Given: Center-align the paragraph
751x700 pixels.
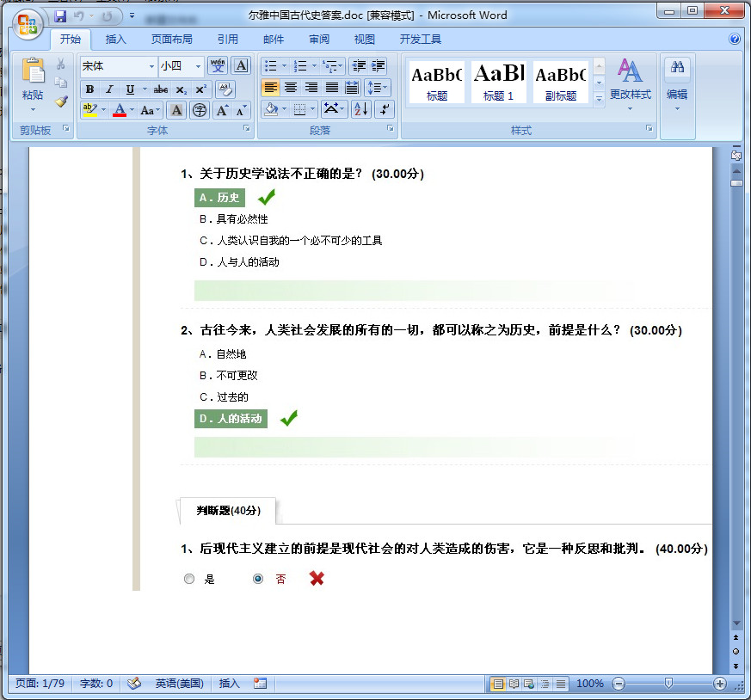Looking at the screenshot, I should click(x=291, y=88).
